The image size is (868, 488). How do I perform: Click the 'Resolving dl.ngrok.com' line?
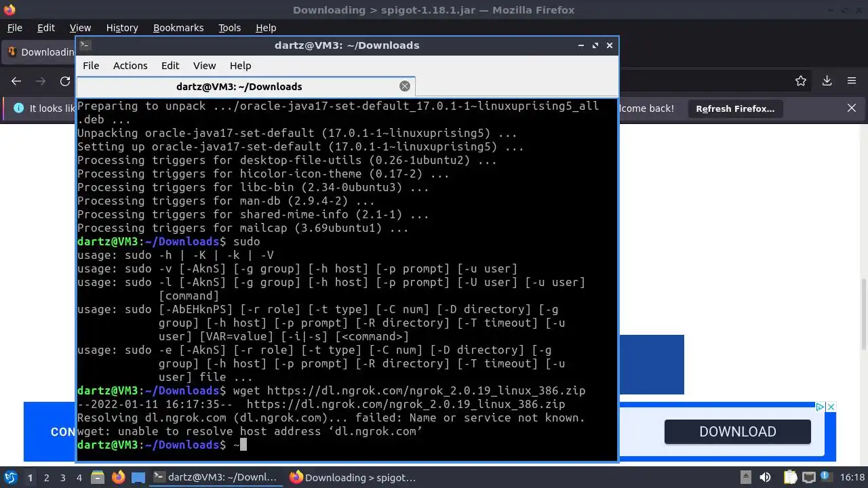[x=331, y=418]
